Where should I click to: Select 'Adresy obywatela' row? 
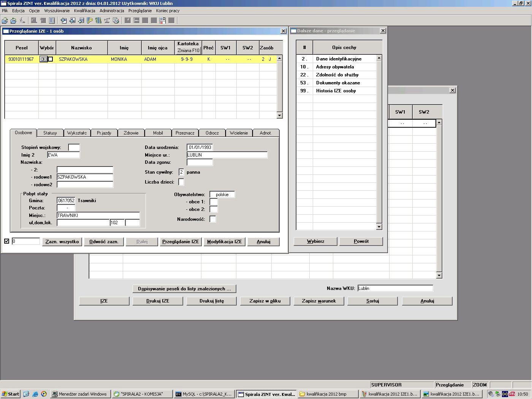tap(336, 67)
